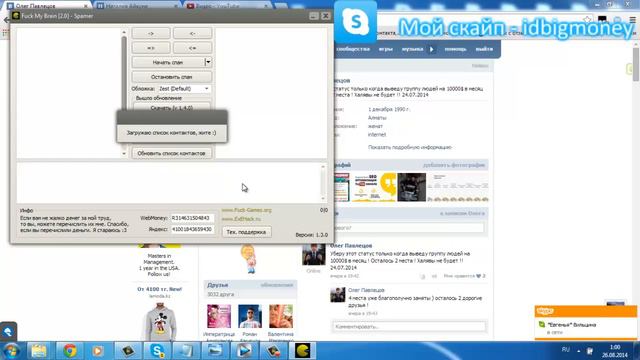Focus the large message text area
Screen dimensions: 640x360
(168, 182)
